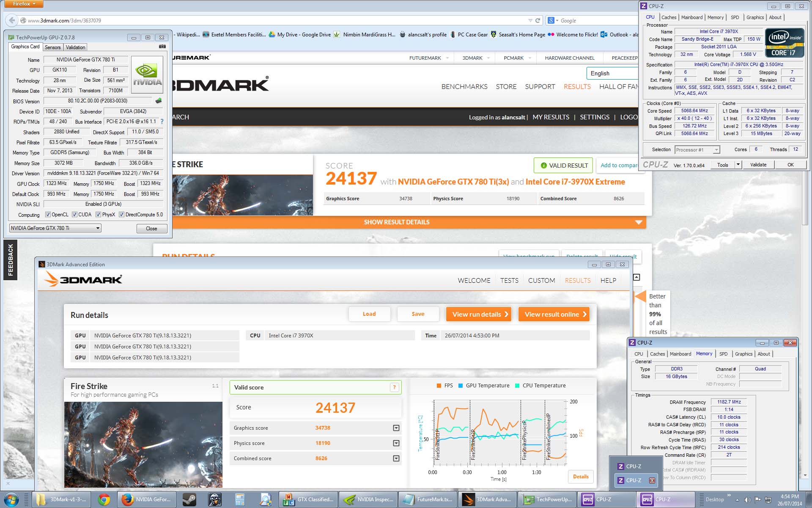
Task: Click Validate button in CPU-Z
Action: [758, 165]
